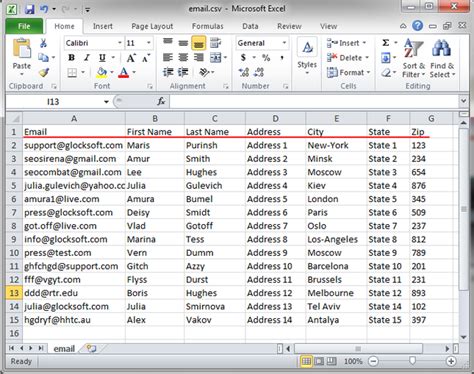
Task: Open the Formulas ribbon tab
Action: pos(207,26)
